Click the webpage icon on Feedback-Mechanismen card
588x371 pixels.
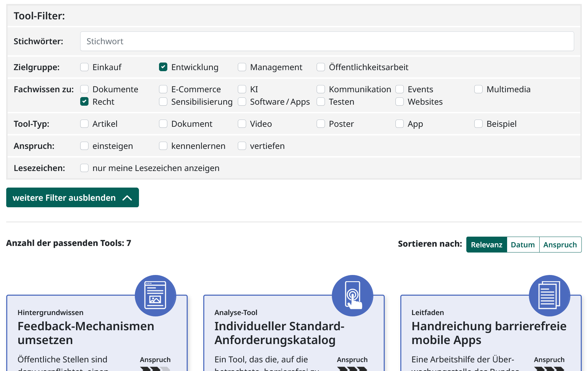156,296
